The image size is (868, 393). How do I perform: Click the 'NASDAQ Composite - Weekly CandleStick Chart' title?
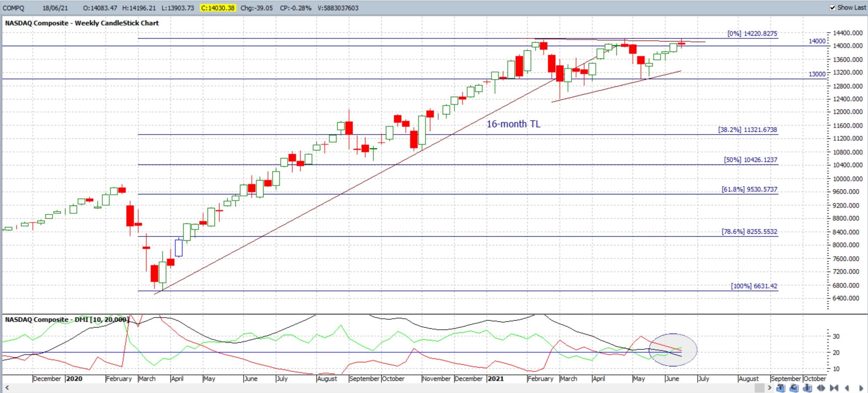pyautogui.click(x=82, y=23)
